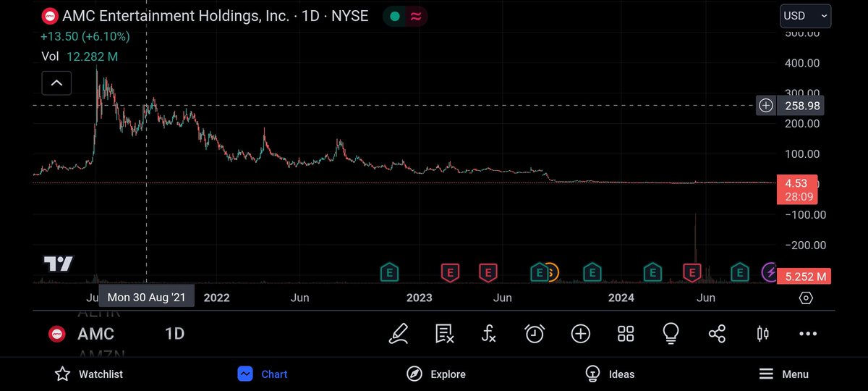Go to the Ideas tab
The width and height of the screenshot is (868, 391).
(610, 374)
